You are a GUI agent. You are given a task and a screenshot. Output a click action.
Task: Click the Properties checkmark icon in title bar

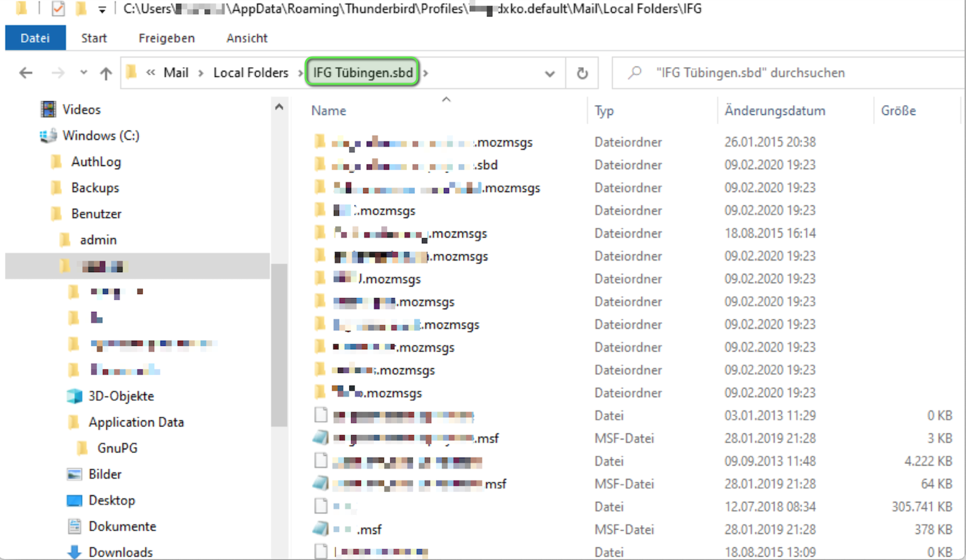click(x=58, y=9)
